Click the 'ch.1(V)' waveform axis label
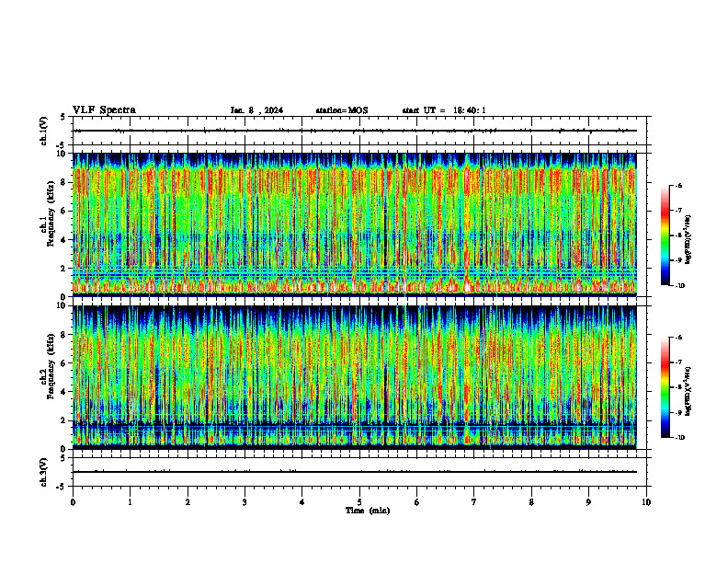Screen dimensions: 728x563 tap(43, 131)
